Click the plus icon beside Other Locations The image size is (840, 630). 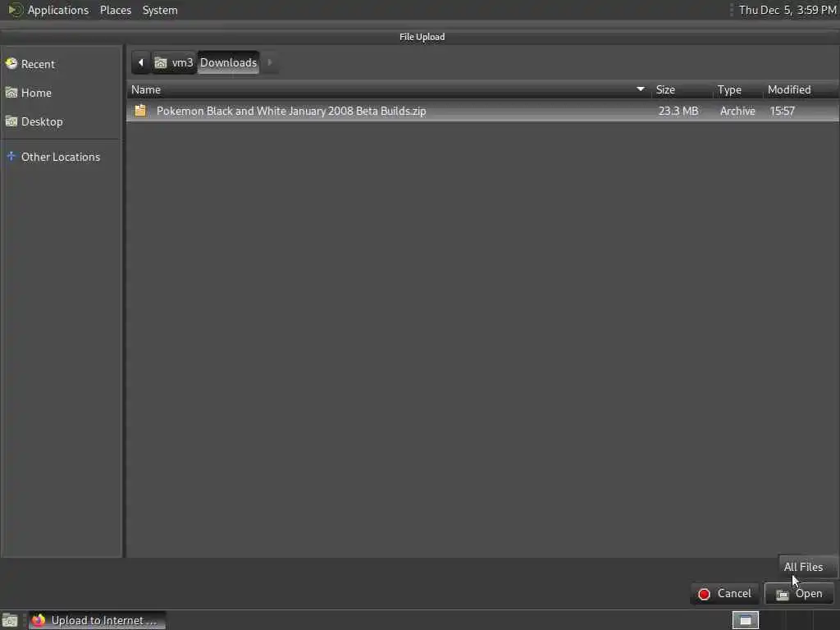(11, 157)
